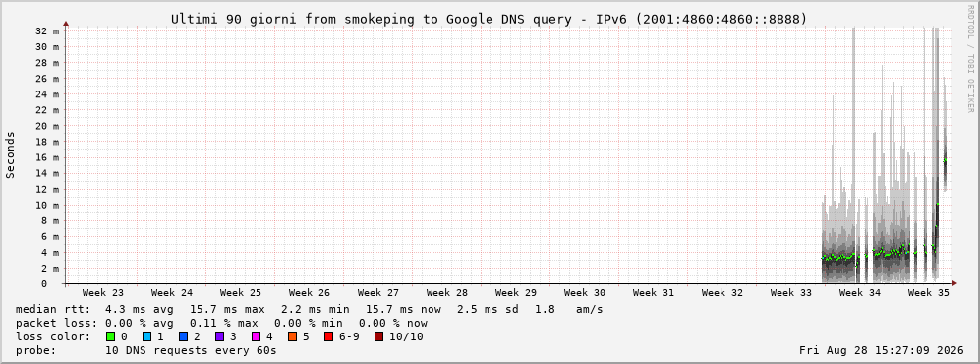The image size is (980, 364).
Task: Click the Seconds y-axis label
Action: click(11, 155)
